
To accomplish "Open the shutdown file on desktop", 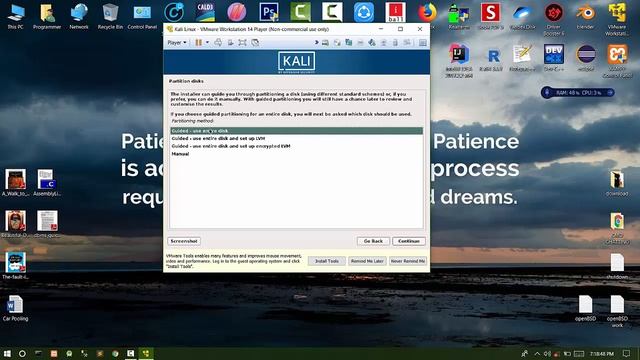I will pos(617,266).
